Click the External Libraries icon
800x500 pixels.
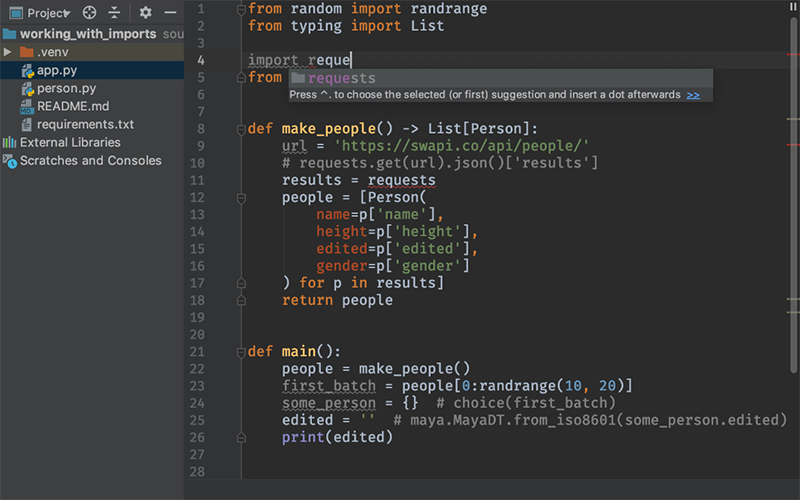(x=10, y=143)
